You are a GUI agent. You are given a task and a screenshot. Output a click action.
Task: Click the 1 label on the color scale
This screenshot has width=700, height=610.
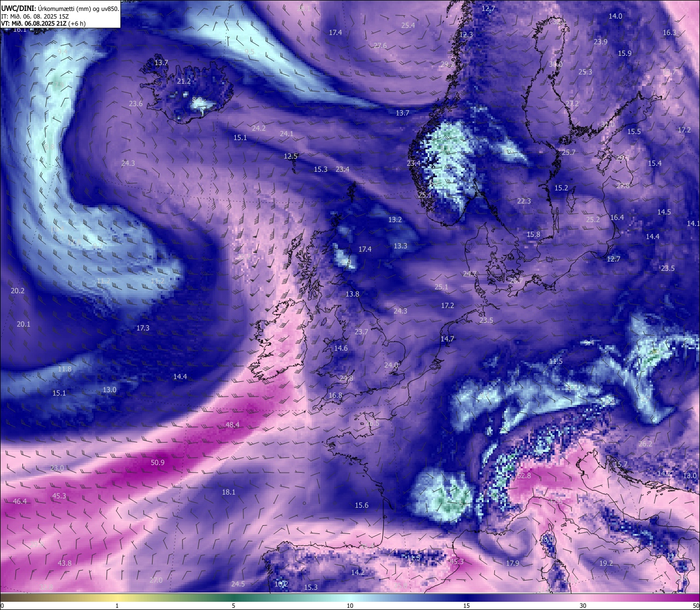(x=117, y=606)
